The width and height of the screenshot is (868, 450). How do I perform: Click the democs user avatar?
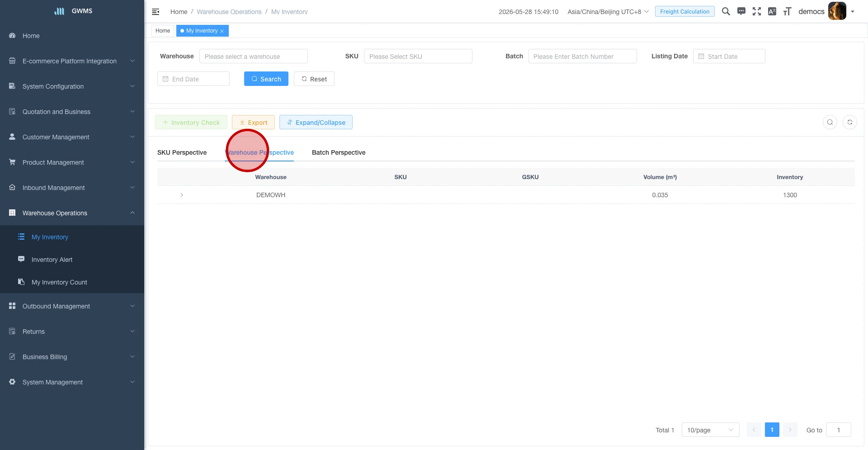point(837,11)
